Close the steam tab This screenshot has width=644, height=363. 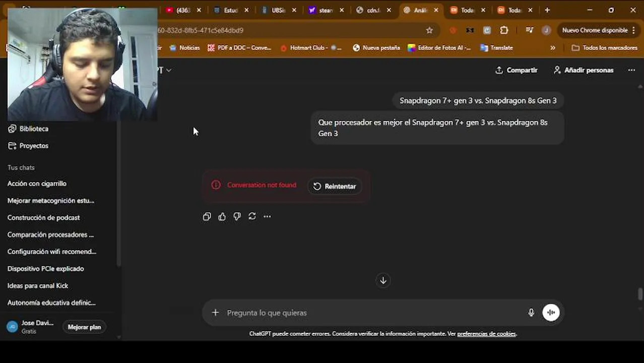[x=342, y=10]
